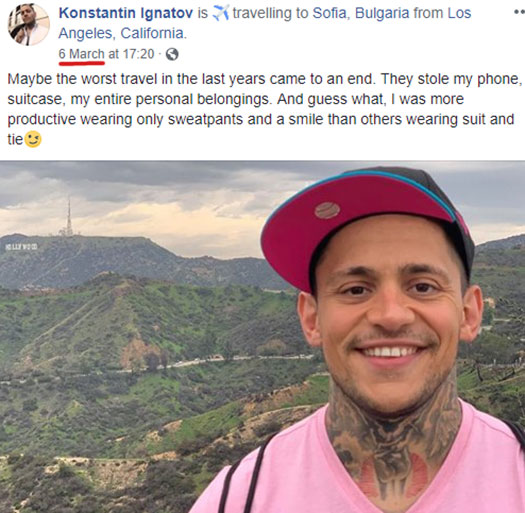
Task: Click the 6 March timestamp link
Action: click(81, 54)
